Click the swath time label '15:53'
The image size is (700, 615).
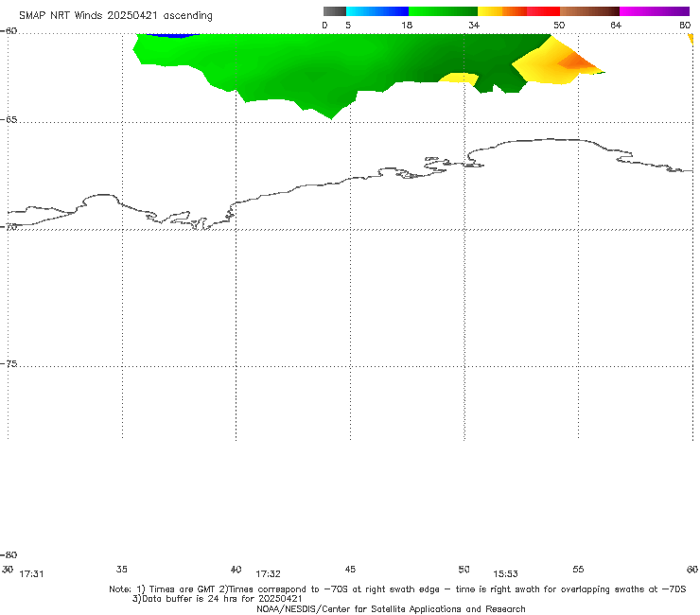[x=505, y=574]
